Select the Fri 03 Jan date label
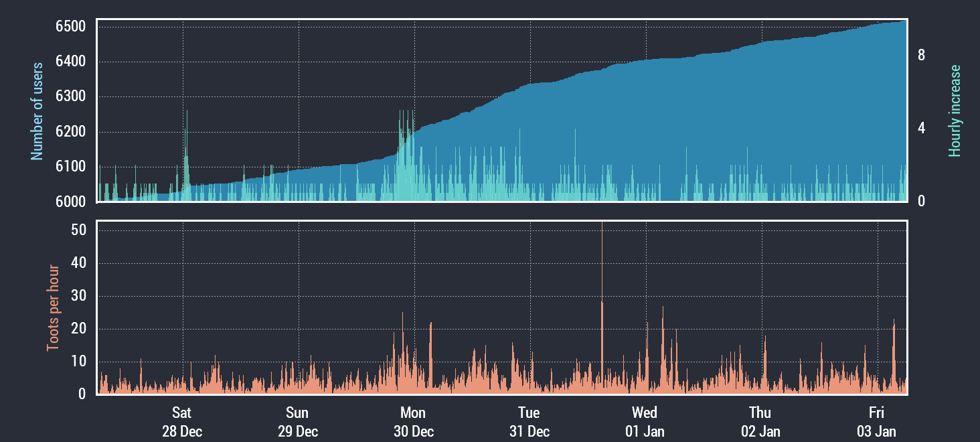 [x=876, y=422]
